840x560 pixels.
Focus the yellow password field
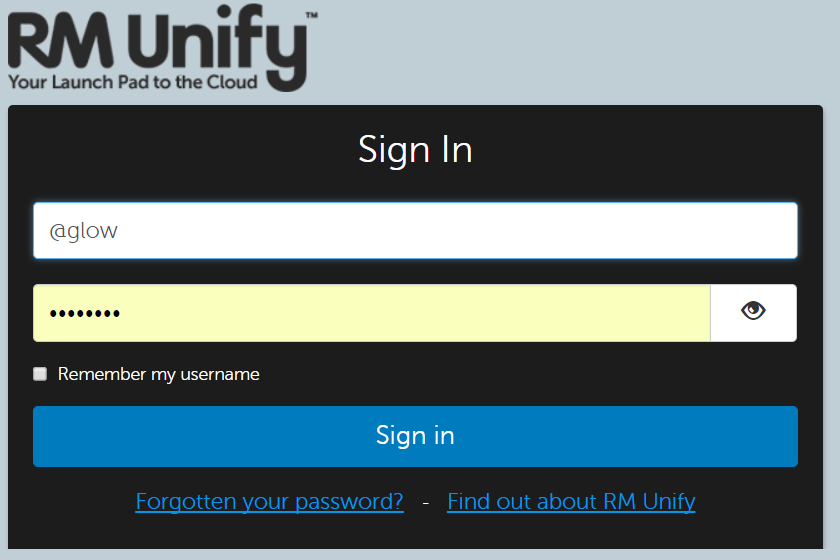click(372, 313)
